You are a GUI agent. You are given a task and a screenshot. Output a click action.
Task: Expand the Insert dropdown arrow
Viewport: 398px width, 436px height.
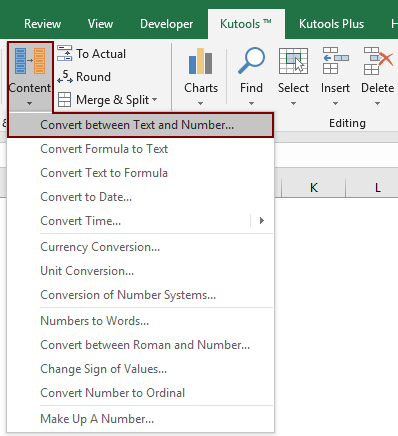[x=335, y=104]
